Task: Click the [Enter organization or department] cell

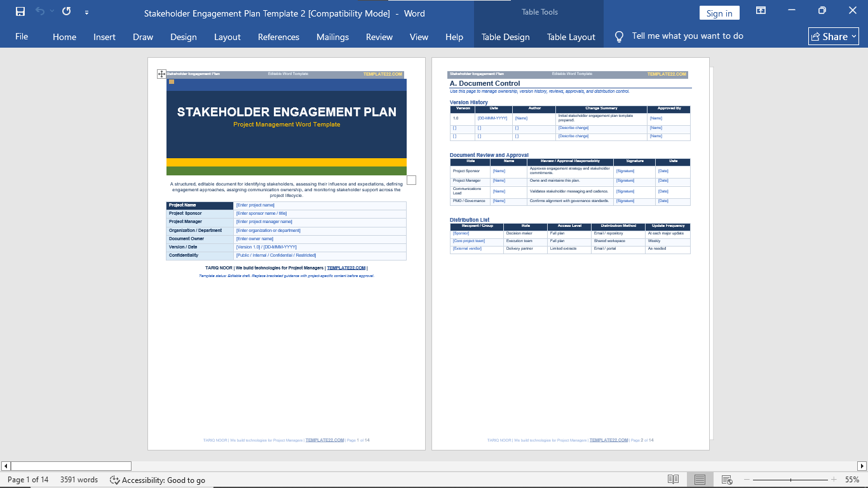Action: 320,231
